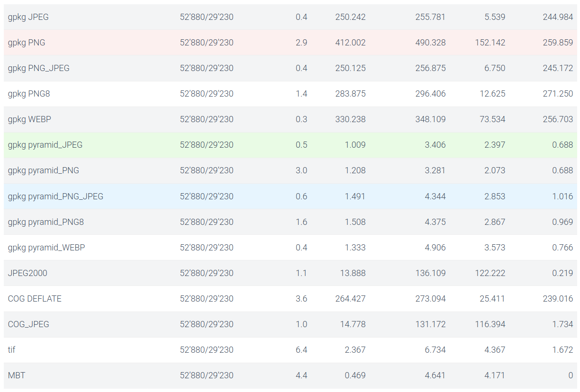Select the tif row name
The width and height of the screenshot is (580, 392).
(12, 350)
